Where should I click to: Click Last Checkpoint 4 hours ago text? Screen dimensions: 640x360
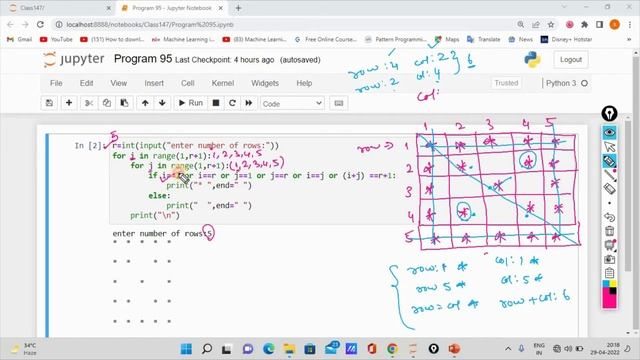tap(224, 60)
